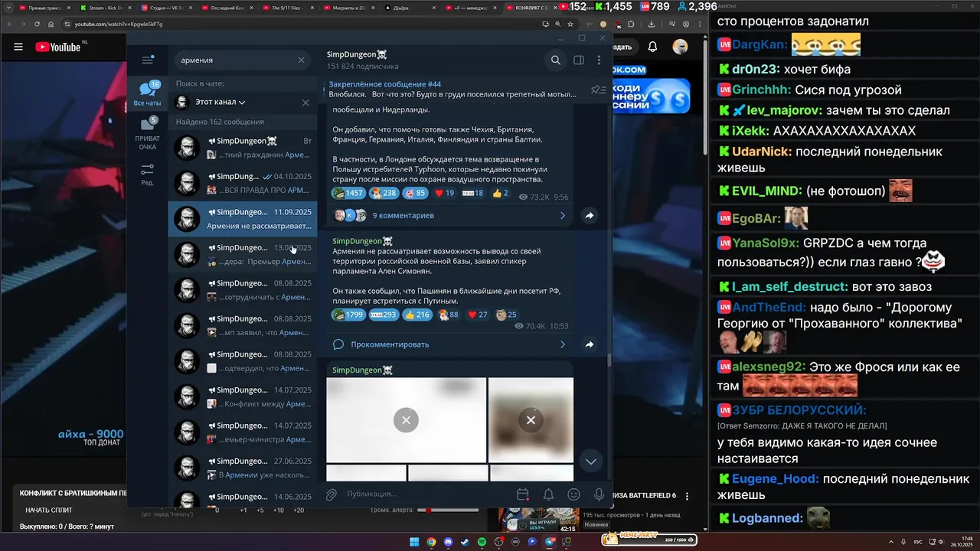980x551 pixels.
Task: Jump to the bottom of the chat
Action: [590, 461]
